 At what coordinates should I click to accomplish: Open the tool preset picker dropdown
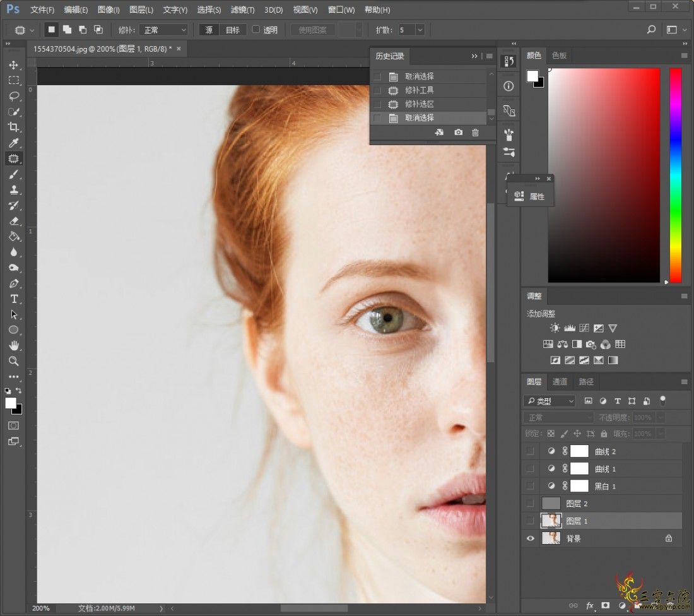pyautogui.click(x=32, y=30)
